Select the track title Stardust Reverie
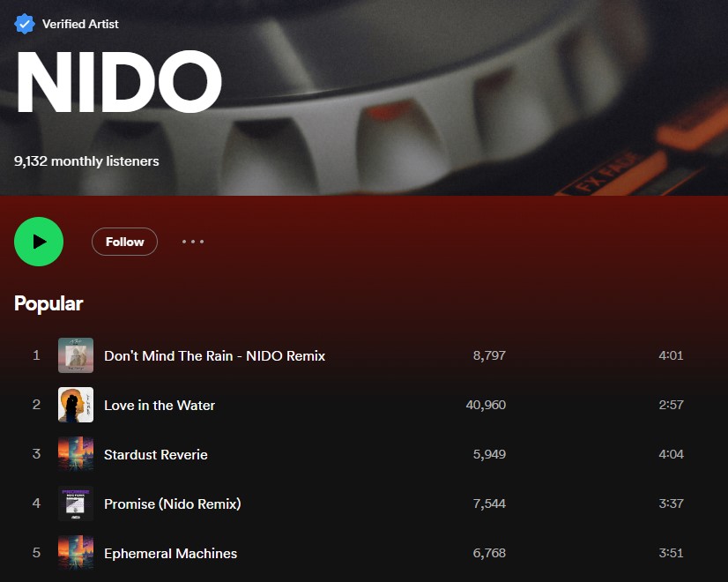 tap(155, 454)
